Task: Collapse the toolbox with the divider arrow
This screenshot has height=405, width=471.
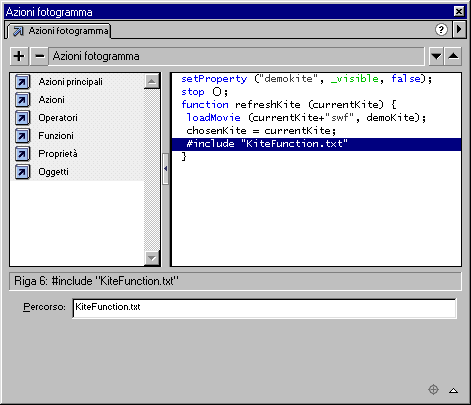Action: 165,169
